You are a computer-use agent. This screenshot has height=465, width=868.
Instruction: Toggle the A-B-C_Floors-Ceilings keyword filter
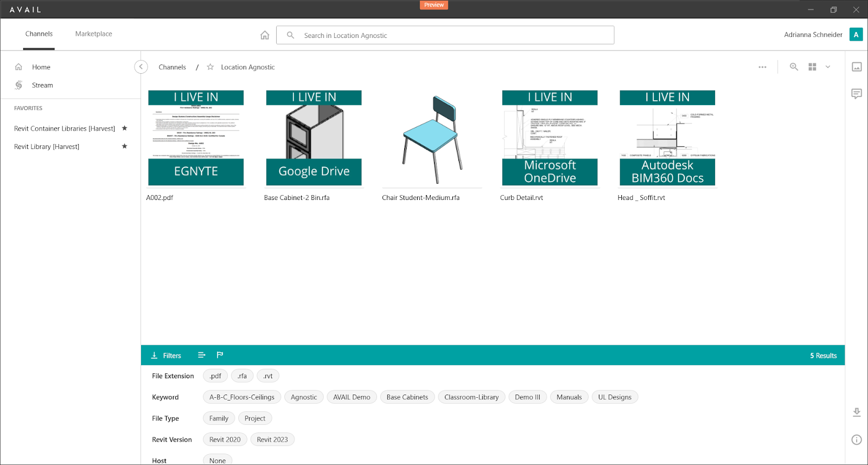point(242,397)
